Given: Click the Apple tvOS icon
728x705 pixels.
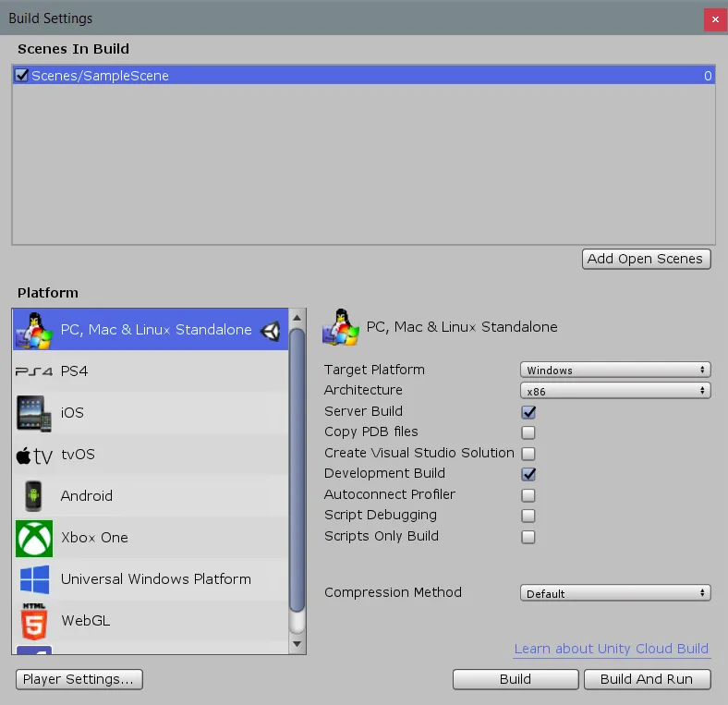Looking at the screenshot, I should 34,456.
